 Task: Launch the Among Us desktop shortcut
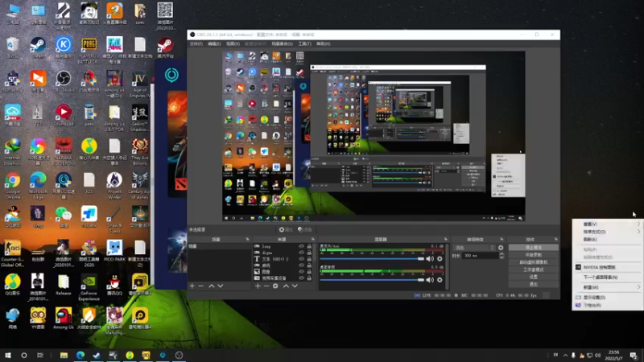point(64,319)
